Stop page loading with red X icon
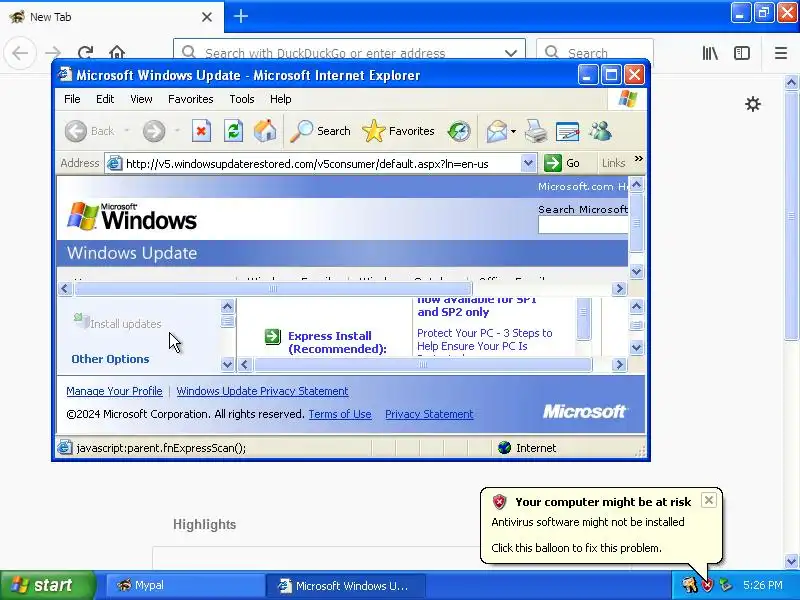 201,131
